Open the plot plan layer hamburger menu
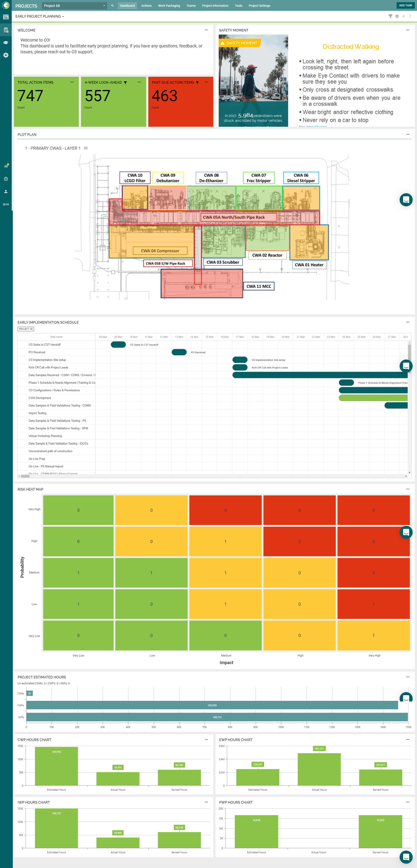This screenshot has width=417, height=868. tap(86, 148)
